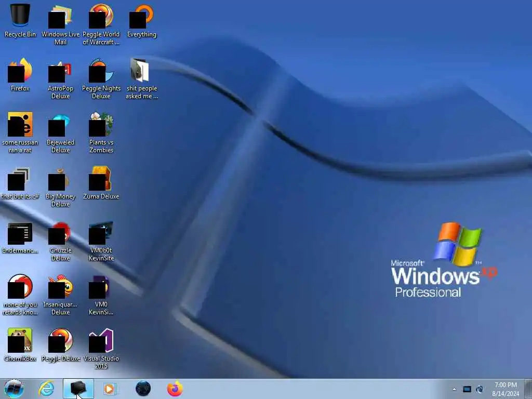Viewport: 532px width, 399px height.
Task: Click the highlighted black taskbar app icon
Action: tap(78, 389)
